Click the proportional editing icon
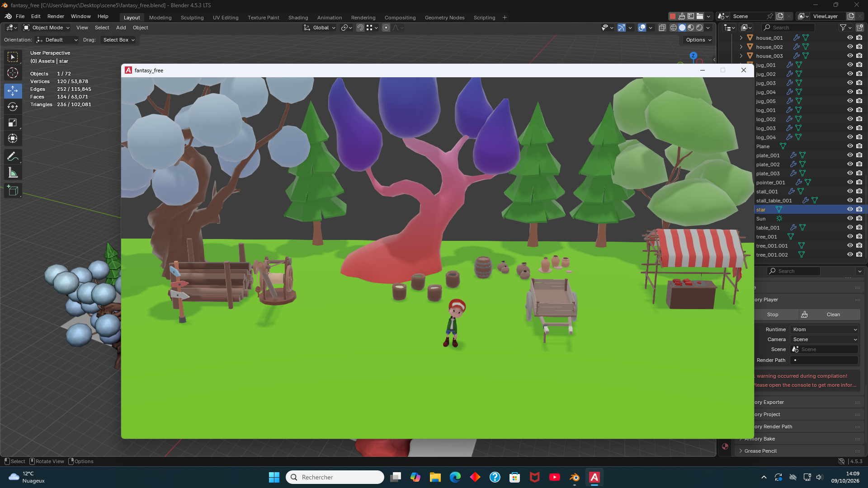The width and height of the screenshot is (868, 488). 386,28
